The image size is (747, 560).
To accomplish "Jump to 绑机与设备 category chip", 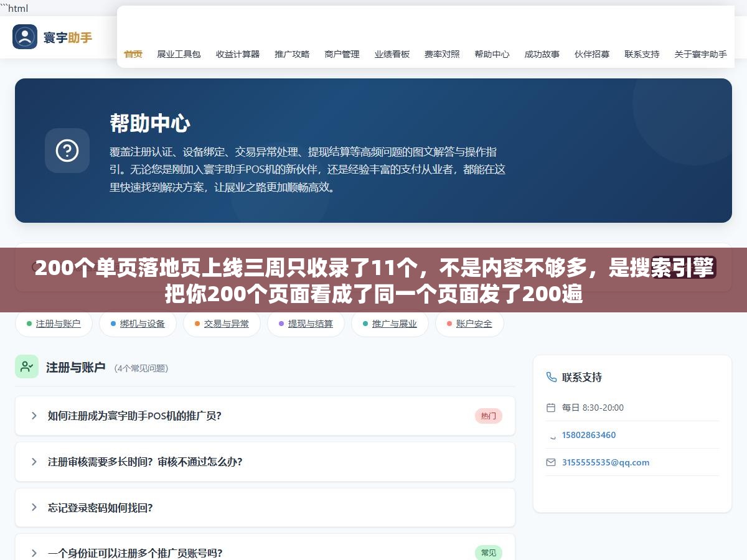I will [x=138, y=324].
